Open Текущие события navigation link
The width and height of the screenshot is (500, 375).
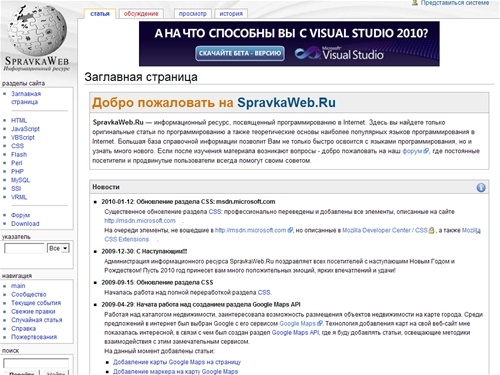click(x=36, y=303)
